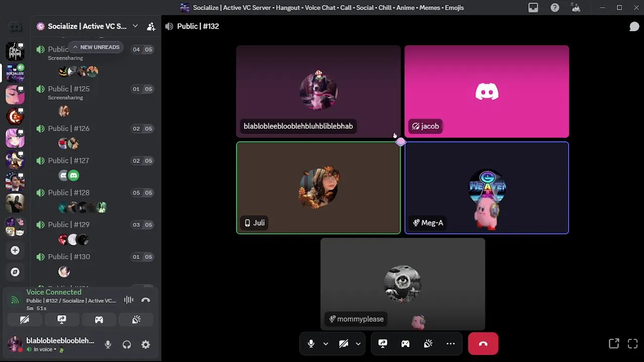The height and width of the screenshot is (362, 644).
Task: Toggle camera in the bottom call toolbar
Action: tap(344, 344)
